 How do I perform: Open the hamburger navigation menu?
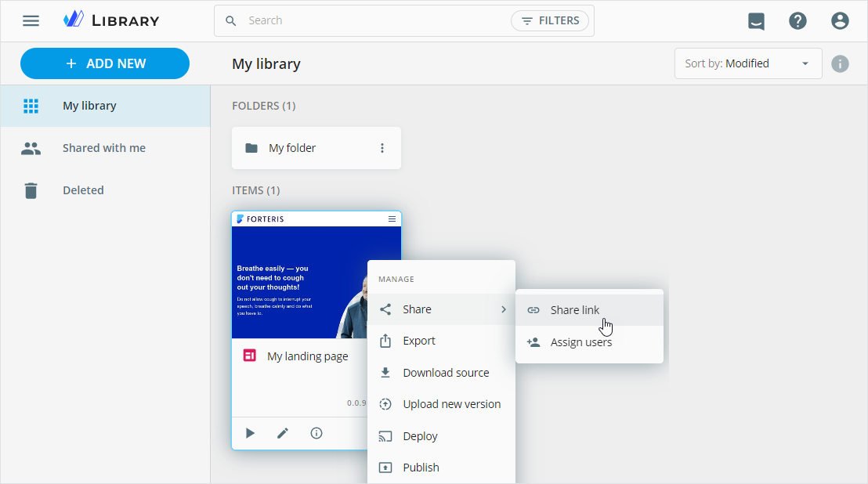click(x=31, y=21)
